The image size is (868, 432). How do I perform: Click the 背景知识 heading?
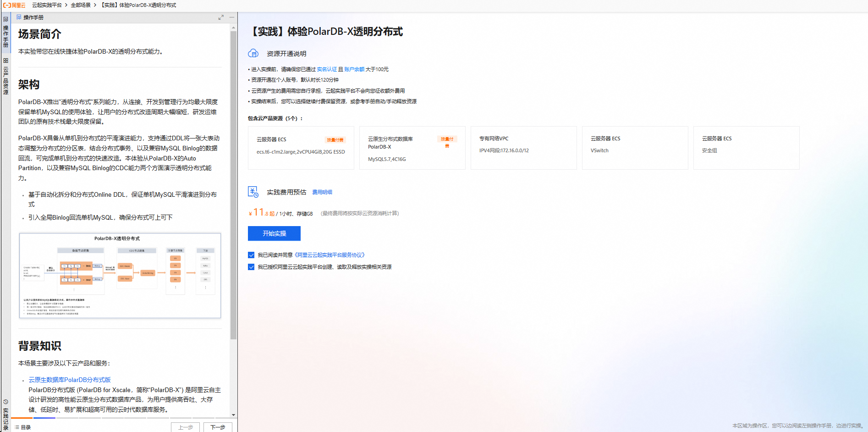pos(39,346)
